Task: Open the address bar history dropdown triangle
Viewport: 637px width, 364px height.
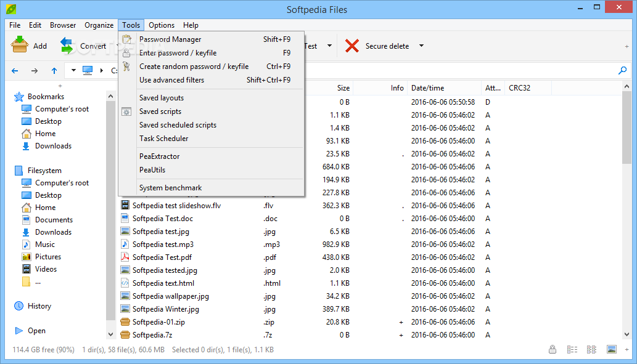Action: [x=73, y=70]
